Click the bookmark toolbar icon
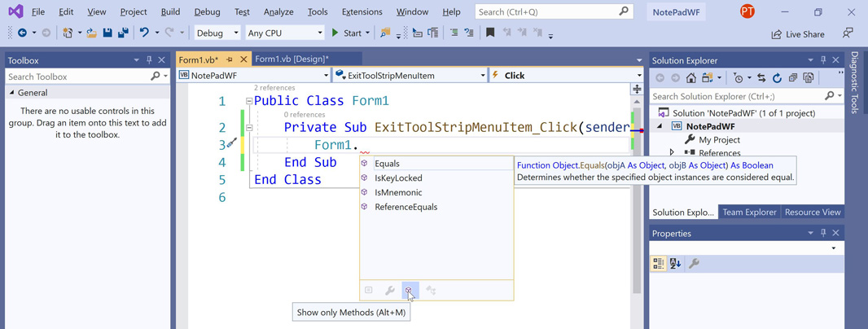Image resolution: width=868 pixels, height=329 pixels. pos(490,33)
